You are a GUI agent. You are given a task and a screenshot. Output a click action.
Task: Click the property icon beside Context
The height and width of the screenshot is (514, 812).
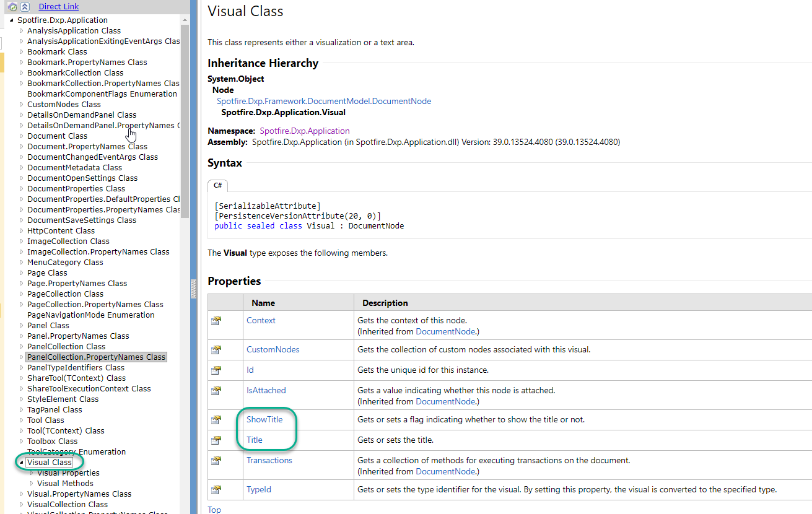pos(216,321)
